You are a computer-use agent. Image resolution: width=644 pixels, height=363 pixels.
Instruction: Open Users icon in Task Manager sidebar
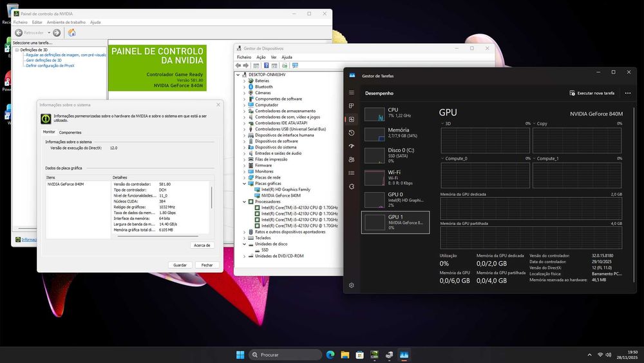352,159
